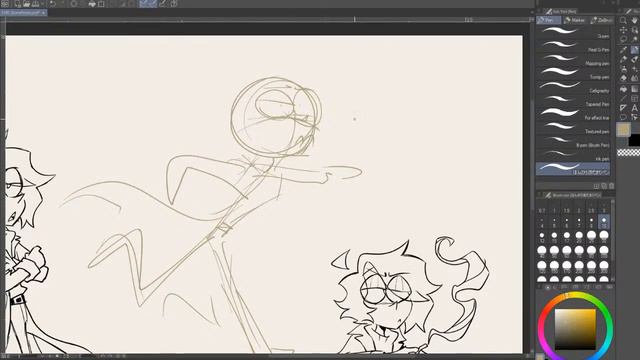Select the Text tool
This screenshot has height=360, width=640.
[635, 108]
